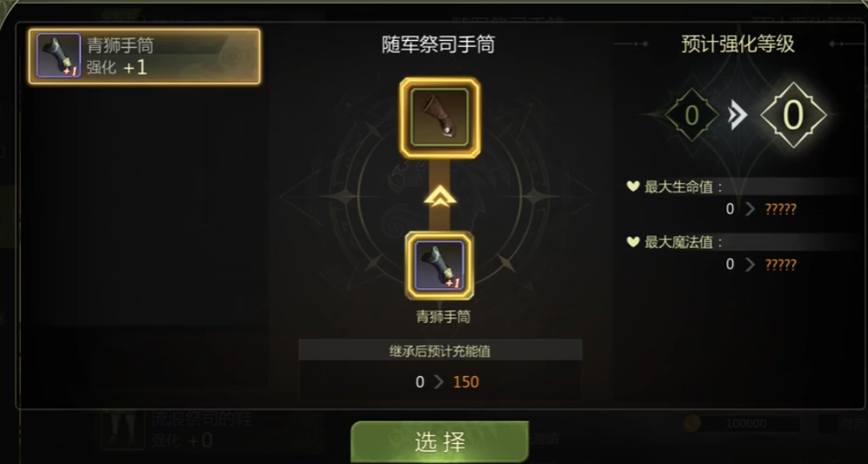The width and height of the screenshot is (868, 464).
Task: Click the white double arrow between level diamonds
Action: tap(738, 116)
